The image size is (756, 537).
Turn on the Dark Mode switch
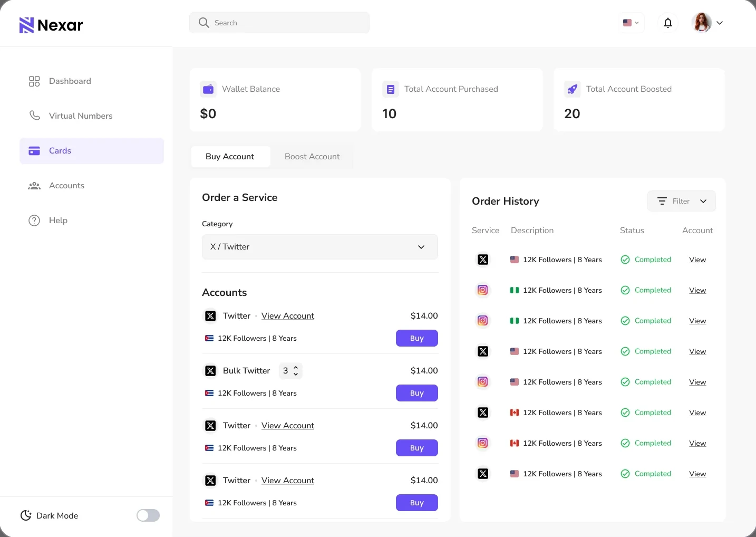click(148, 515)
